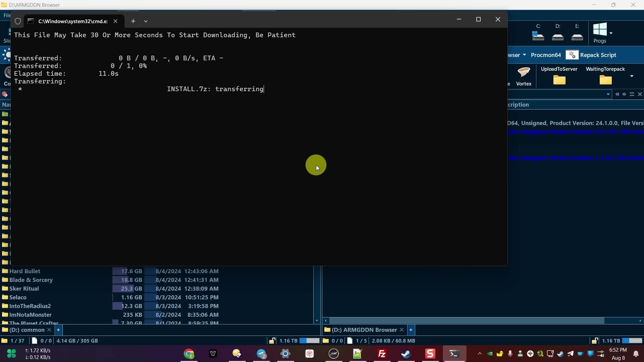Open Vortex from the tools strip
644x362 pixels.
(524, 74)
